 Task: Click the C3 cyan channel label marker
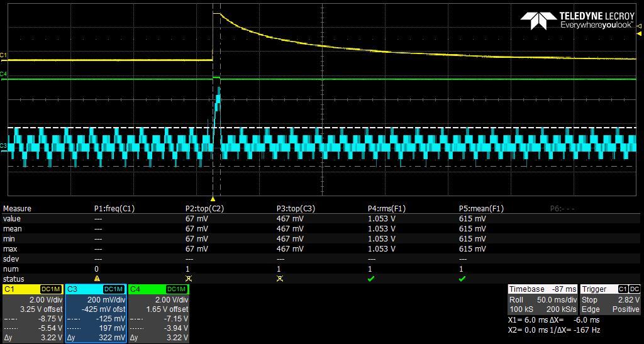click(4, 145)
